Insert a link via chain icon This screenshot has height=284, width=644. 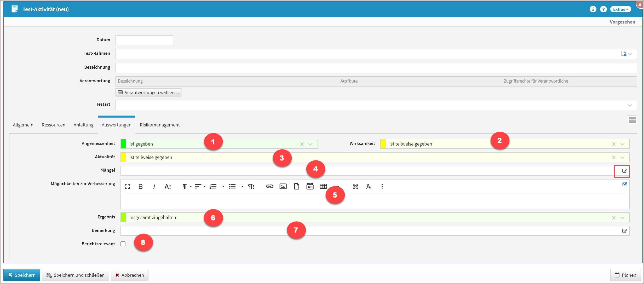pos(269,186)
